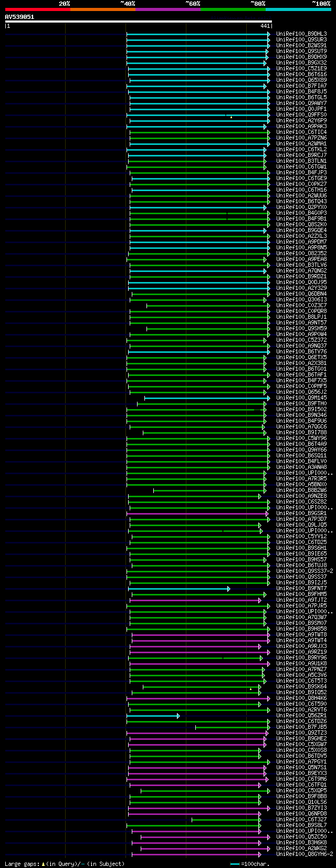Click the purple ~60% identity legend segment
The width and height of the screenshot is (336, 868).
coord(167,9)
